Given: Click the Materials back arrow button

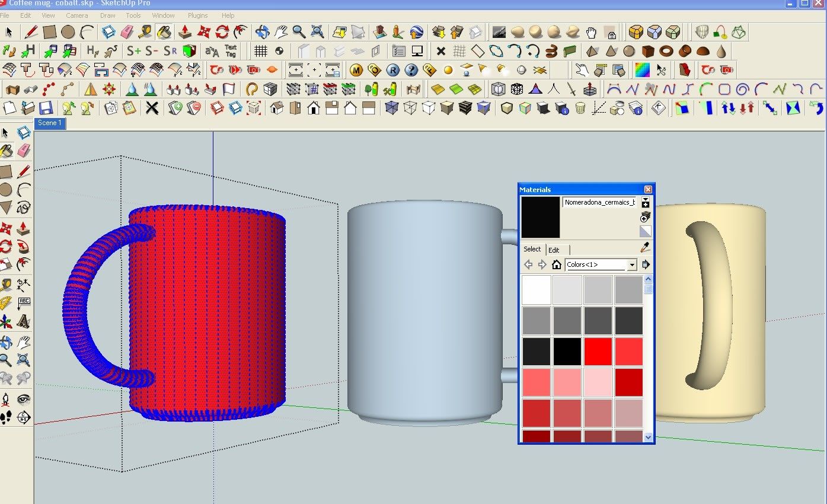Looking at the screenshot, I should pyautogui.click(x=528, y=264).
